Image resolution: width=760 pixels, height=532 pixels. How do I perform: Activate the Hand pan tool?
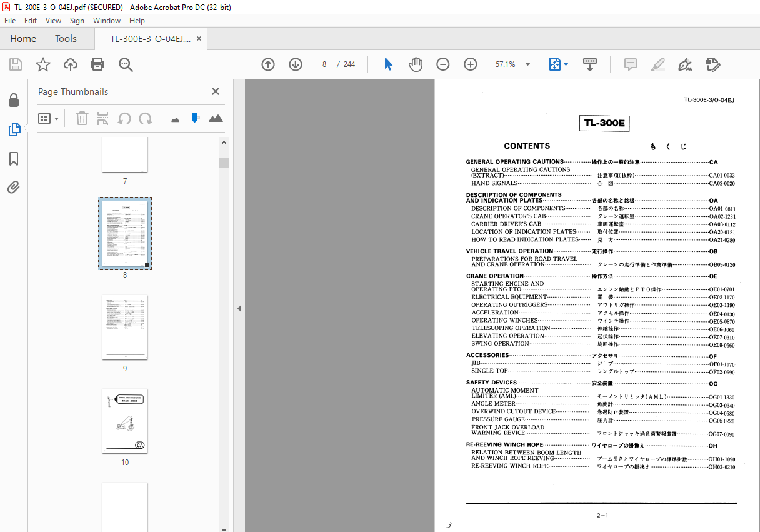[416, 64]
